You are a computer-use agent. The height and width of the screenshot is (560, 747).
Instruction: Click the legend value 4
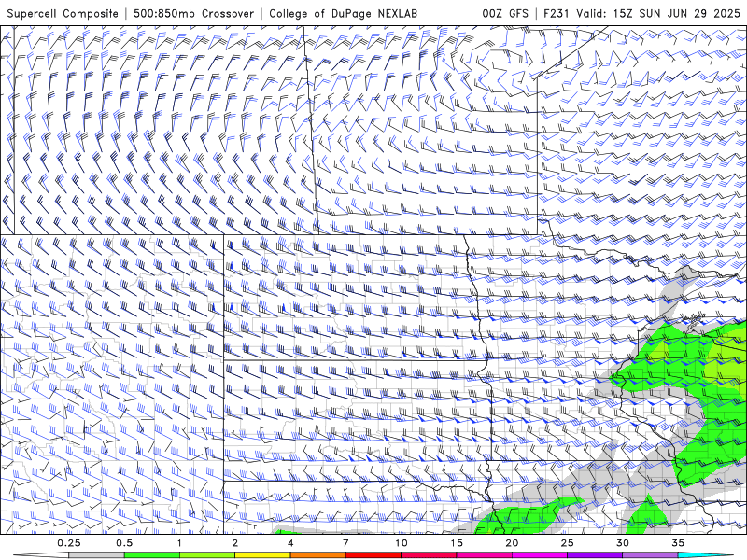[290, 543]
